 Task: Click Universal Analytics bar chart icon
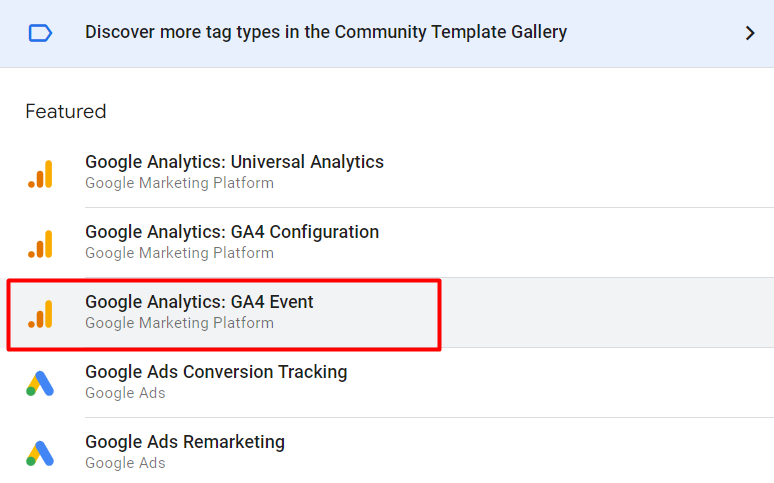point(40,174)
